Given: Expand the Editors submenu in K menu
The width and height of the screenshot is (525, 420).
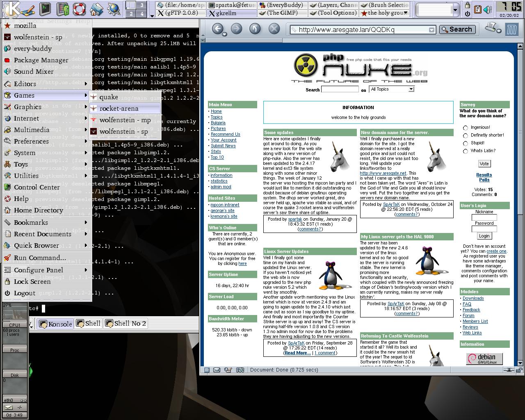Looking at the screenshot, I should [47, 84].
